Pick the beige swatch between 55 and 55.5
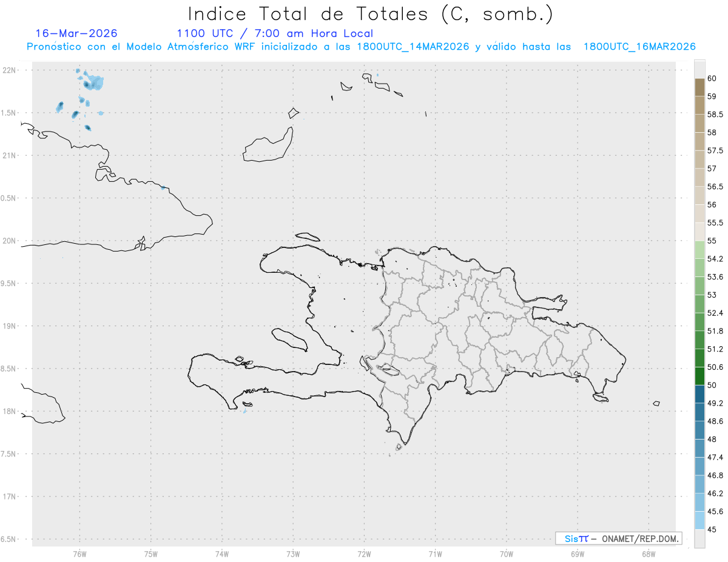 (699, 232)
